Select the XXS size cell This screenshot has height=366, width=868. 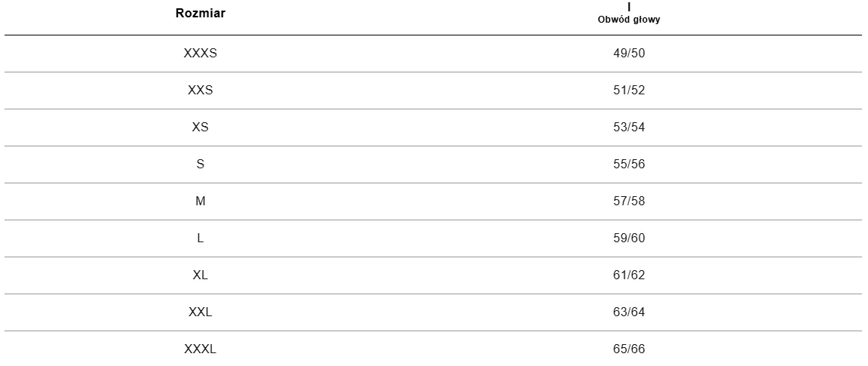pos(201,91)
